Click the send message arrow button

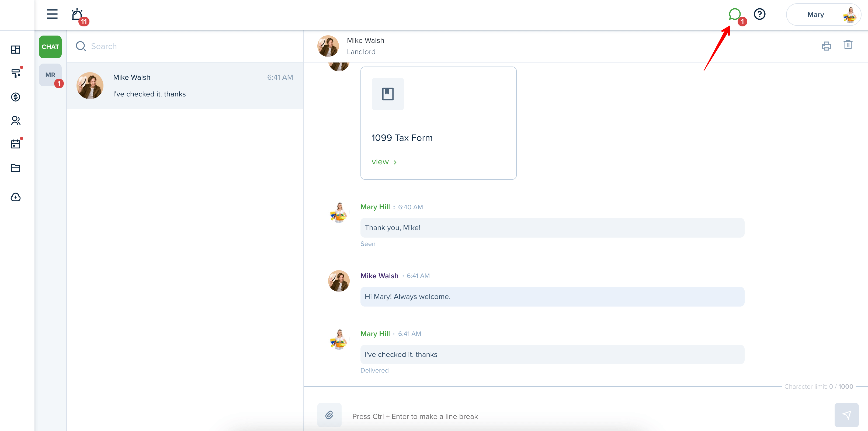tap(846, 415)
